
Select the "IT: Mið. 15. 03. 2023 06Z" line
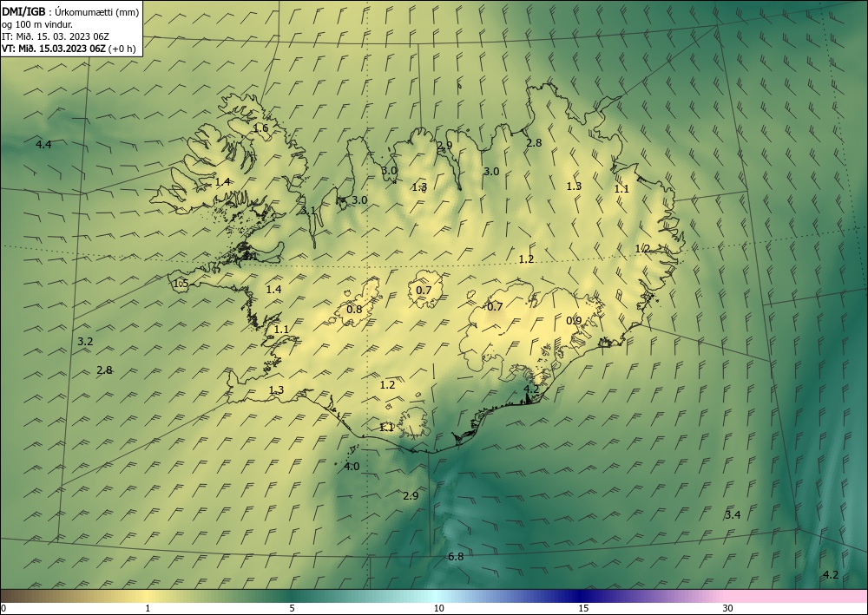(x=56, y=36)
